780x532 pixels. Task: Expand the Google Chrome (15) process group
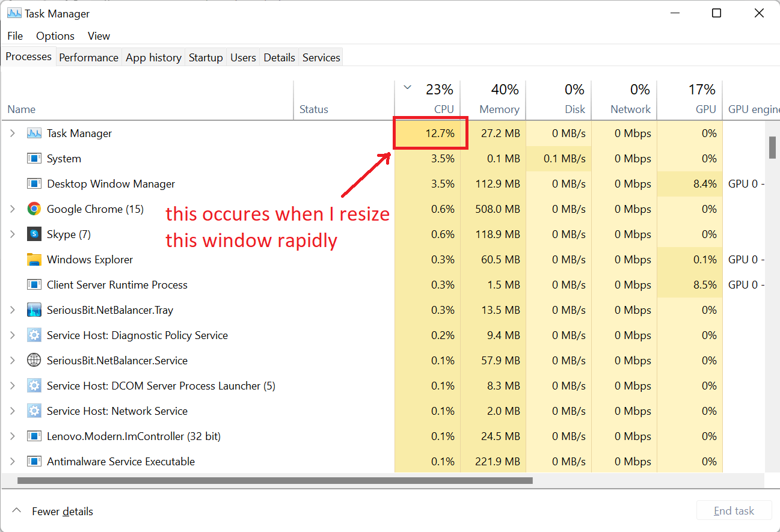(x=13, y=209)
